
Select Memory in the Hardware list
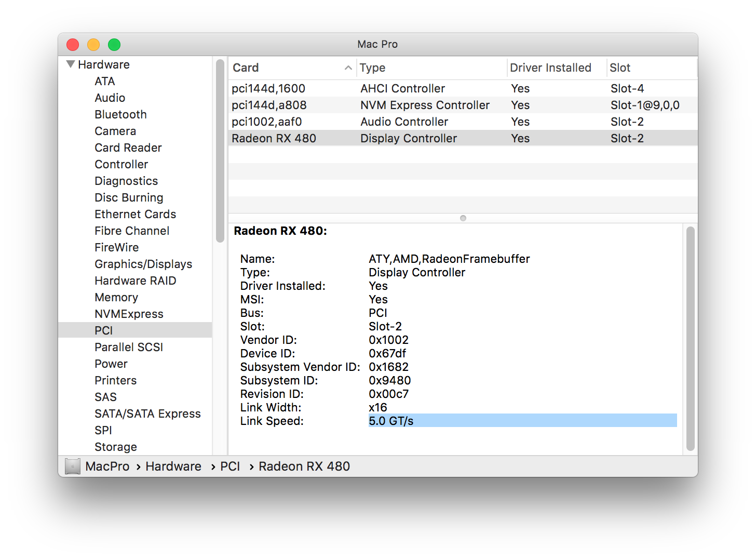click(116, 297)
